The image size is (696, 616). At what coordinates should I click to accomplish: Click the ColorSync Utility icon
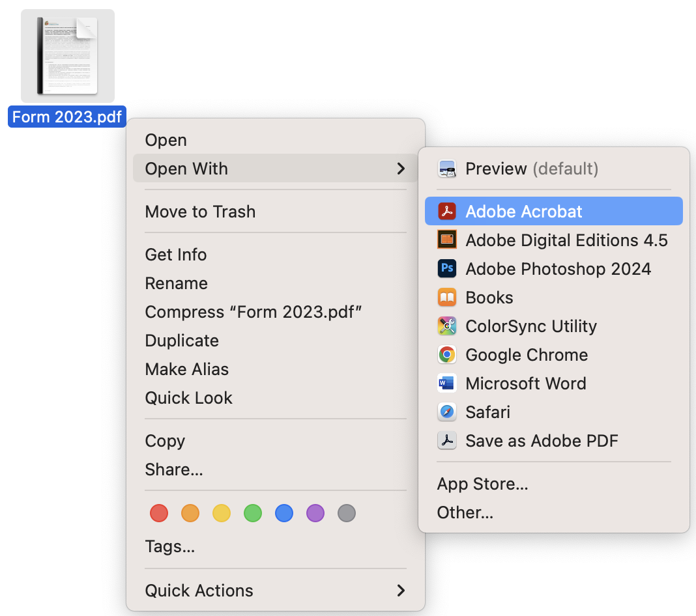(446, 326)
